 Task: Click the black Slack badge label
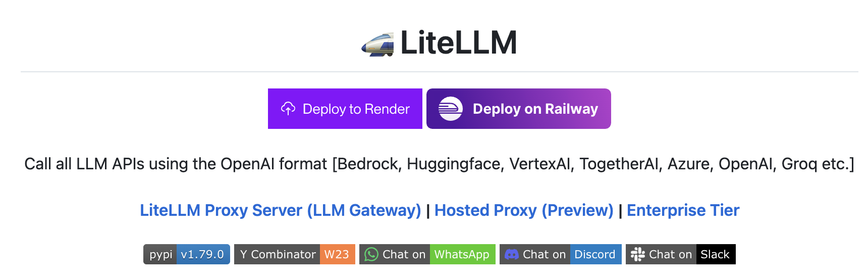(x=715, y=254)
